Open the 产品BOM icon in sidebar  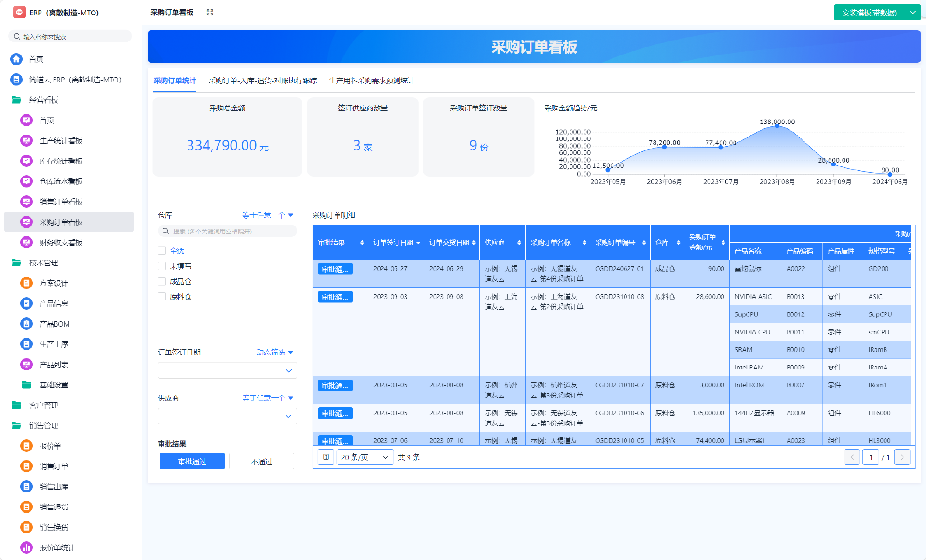pos(27,324)
